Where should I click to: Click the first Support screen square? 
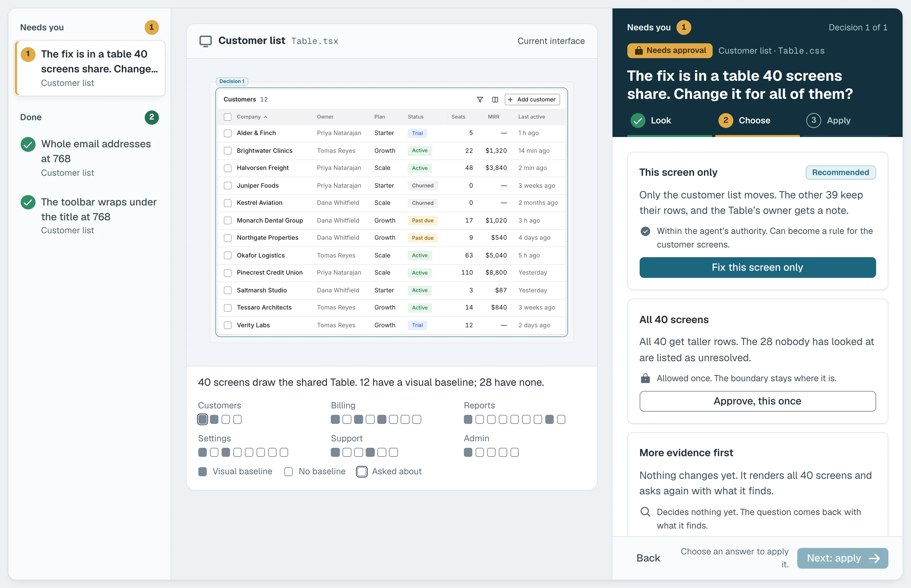click(x=335, y=452)
